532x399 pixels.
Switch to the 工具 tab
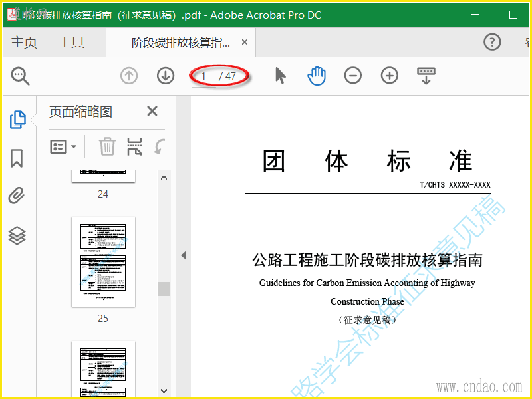(71, 42)
